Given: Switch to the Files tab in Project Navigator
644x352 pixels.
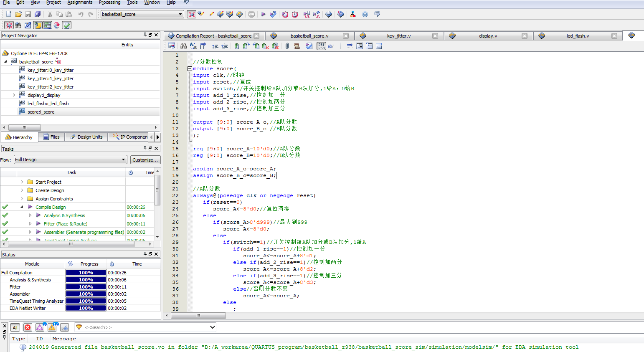Looking at the screenshot, I should (x=51, y=137).
